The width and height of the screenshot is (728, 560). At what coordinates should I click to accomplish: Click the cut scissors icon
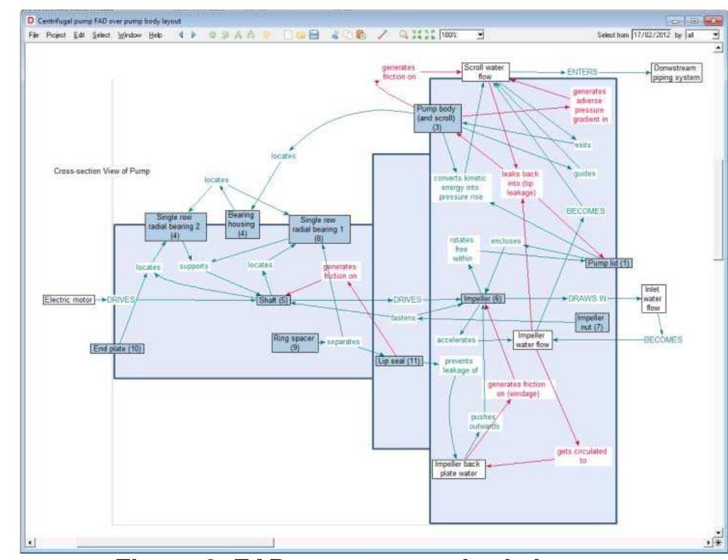click(x=336, y=35)
